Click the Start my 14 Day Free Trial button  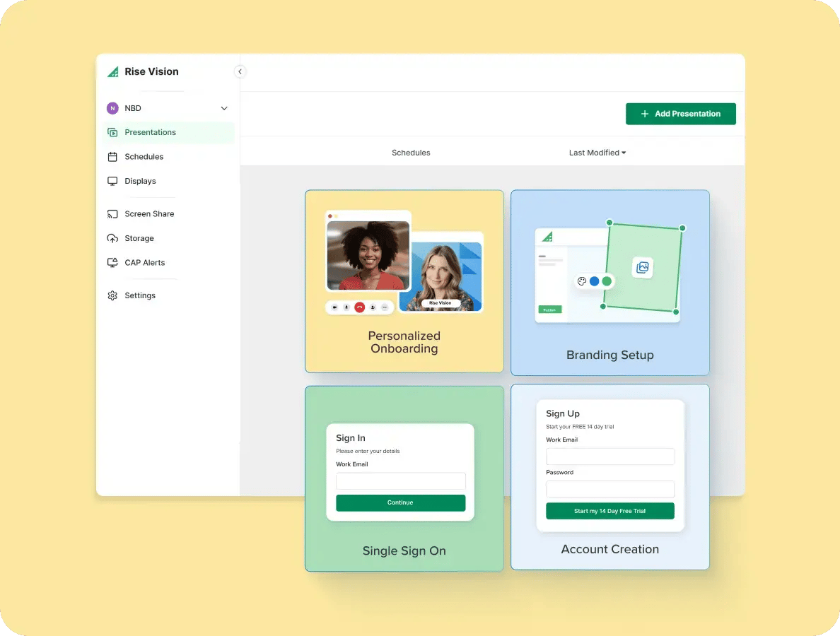609,511
